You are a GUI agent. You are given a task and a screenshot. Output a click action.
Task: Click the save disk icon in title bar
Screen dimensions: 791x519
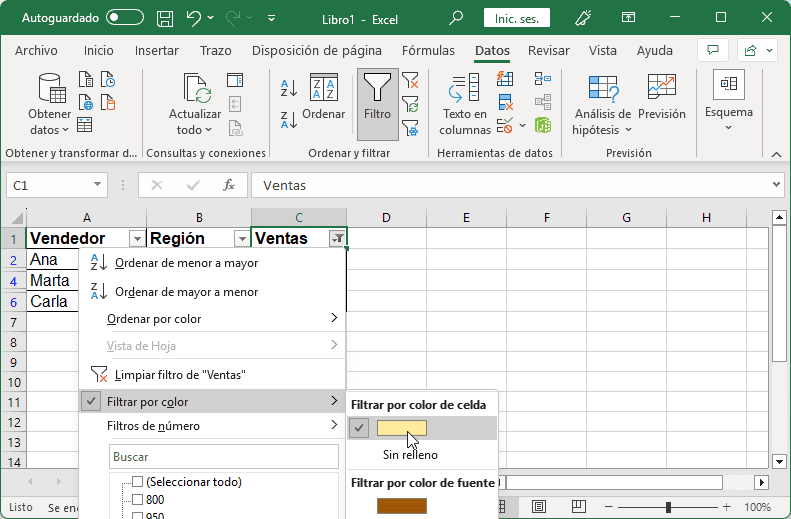coord(166,18)
